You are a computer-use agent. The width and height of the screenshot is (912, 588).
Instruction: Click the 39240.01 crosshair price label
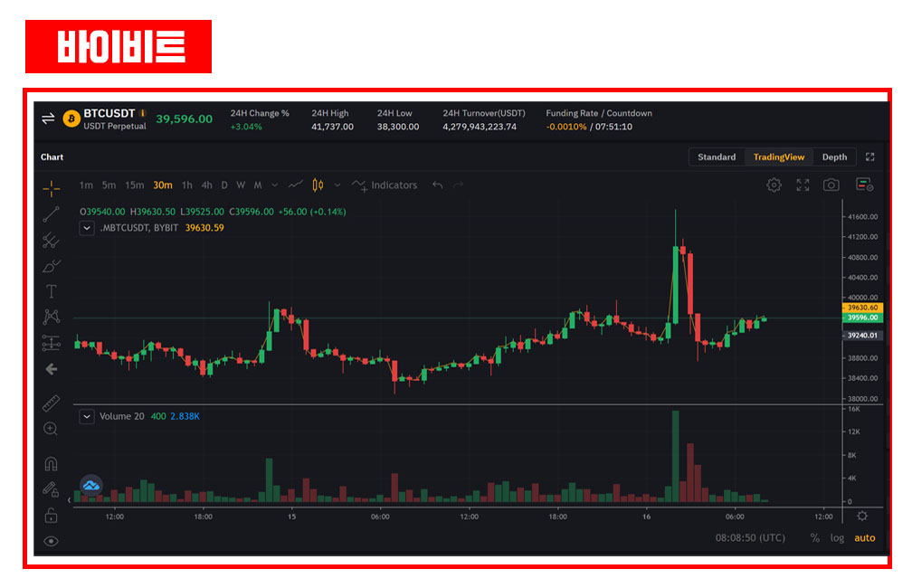coord(862,336)
